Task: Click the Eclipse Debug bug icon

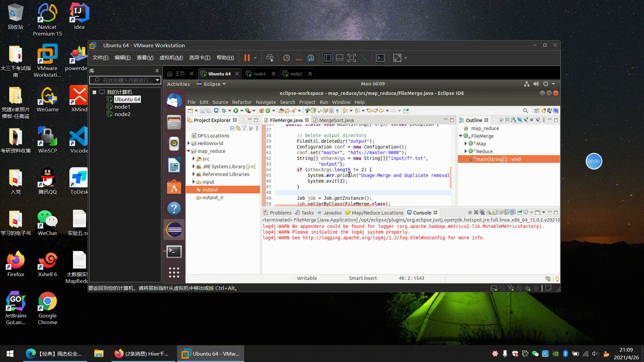Action: (x=224, y=111)
